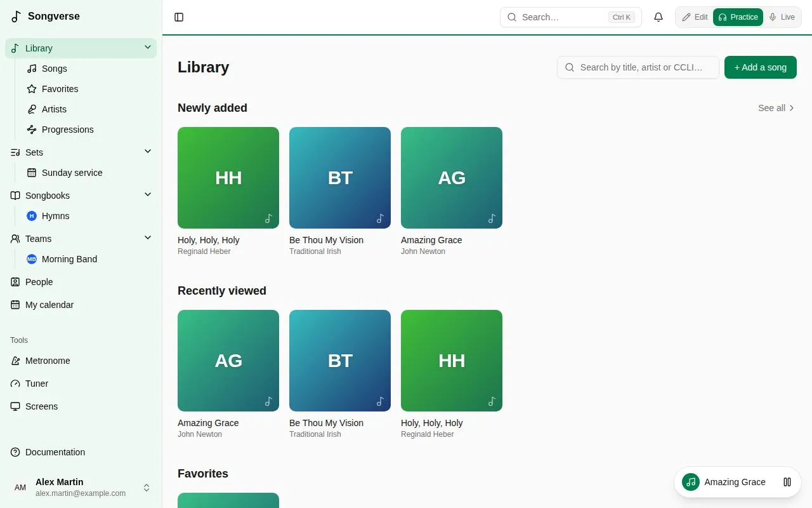Collapse the Library section chevron
Viewport: 812px width, 508px height.
(x=148, y=48)
